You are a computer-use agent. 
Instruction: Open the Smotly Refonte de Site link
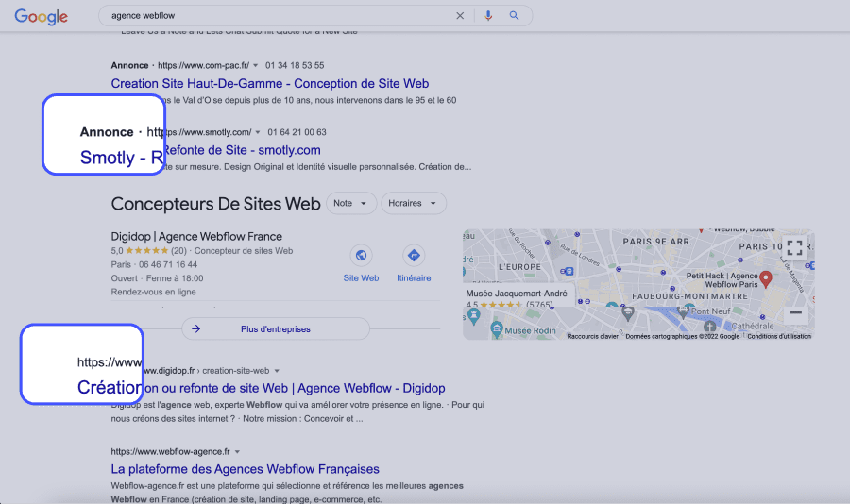[x=200, y=154]
